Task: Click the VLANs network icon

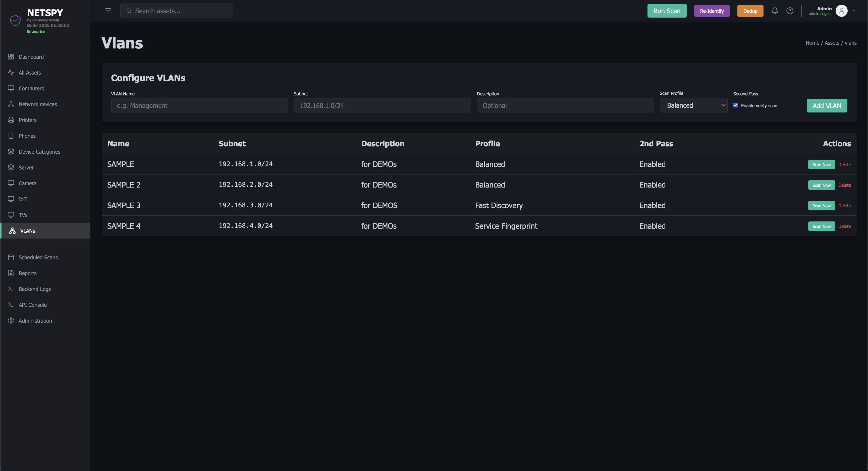Action: coord(12,231)
